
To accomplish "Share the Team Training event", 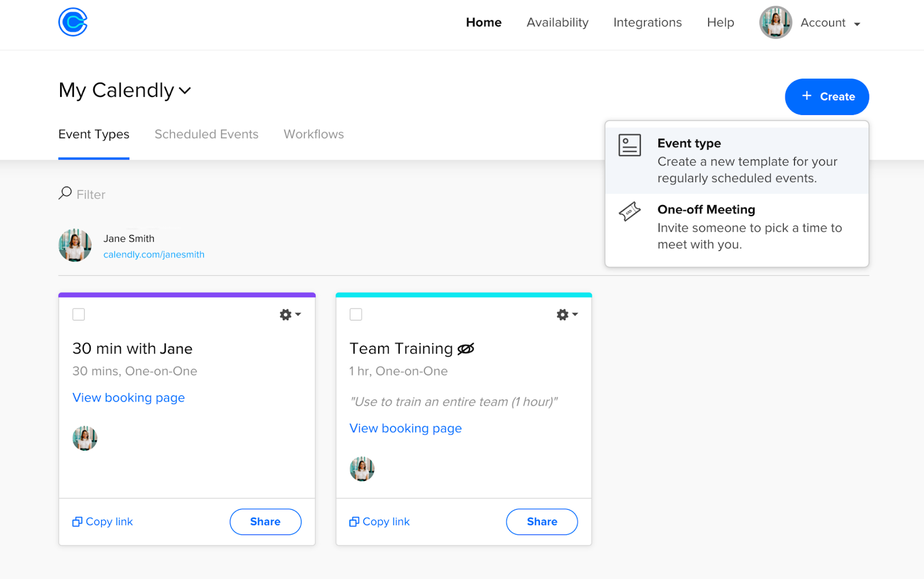I will (x=542, y=522).
